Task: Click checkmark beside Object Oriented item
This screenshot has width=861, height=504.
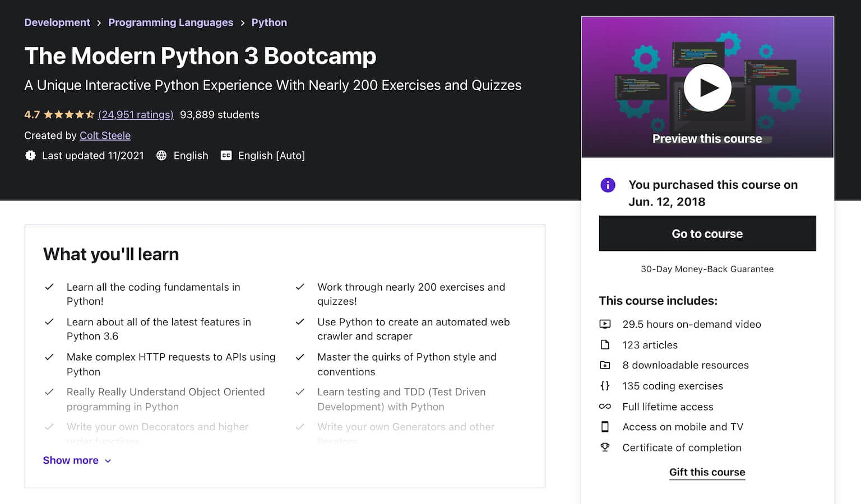Action: coord(49,392)
